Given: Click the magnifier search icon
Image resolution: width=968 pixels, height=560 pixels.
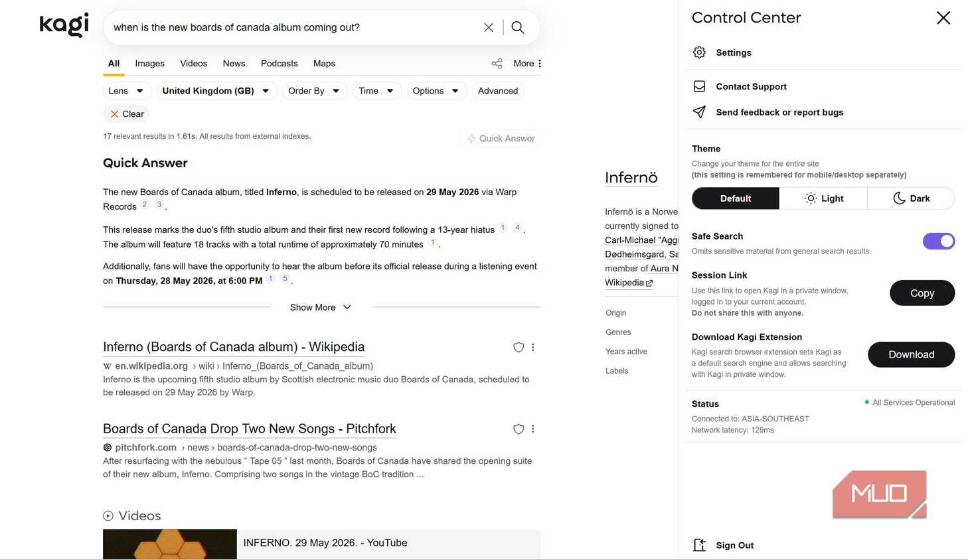Looking at the screenshot, I should tap(518, 27).
